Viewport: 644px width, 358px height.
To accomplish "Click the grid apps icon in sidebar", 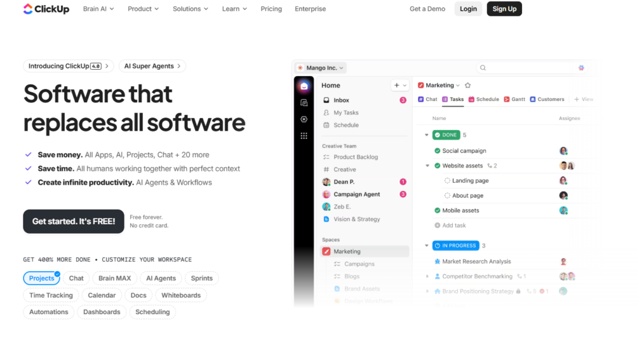I will 304,136.
